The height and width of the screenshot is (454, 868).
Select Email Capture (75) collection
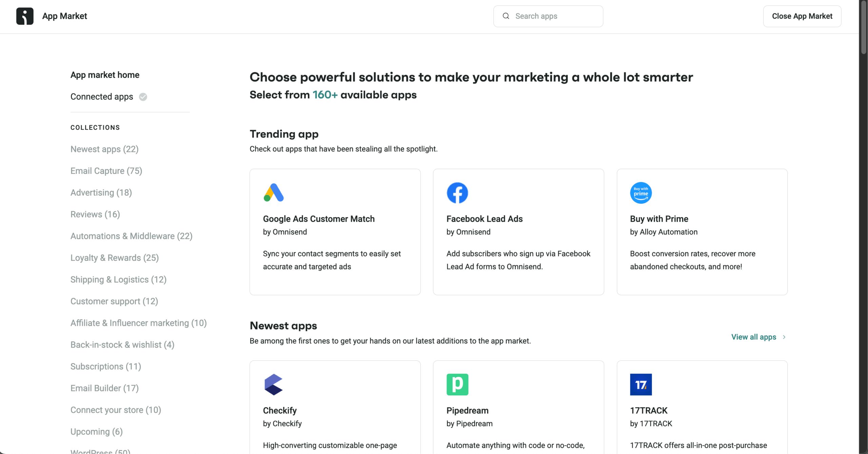pos(106,171)
